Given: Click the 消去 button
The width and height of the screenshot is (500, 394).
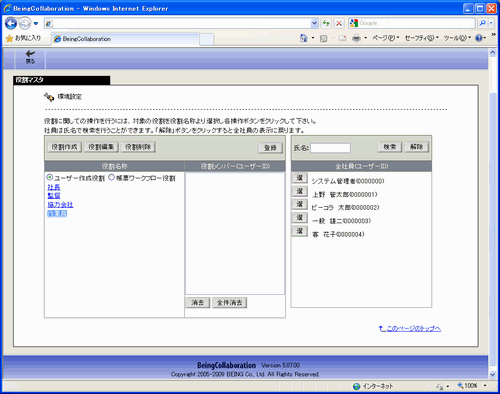Looking at the screenshot, I should [197, 303].
